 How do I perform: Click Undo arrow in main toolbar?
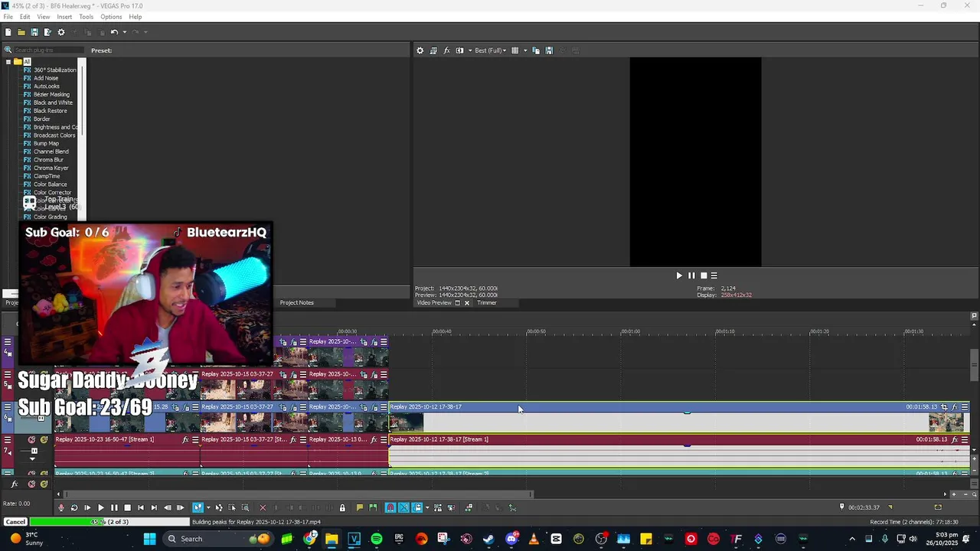[113, 32]
